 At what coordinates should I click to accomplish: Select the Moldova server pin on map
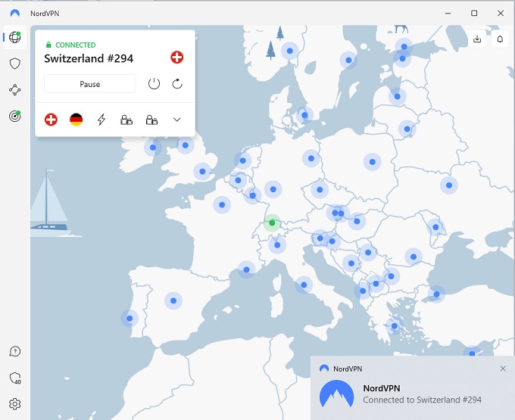pos(435,227)
